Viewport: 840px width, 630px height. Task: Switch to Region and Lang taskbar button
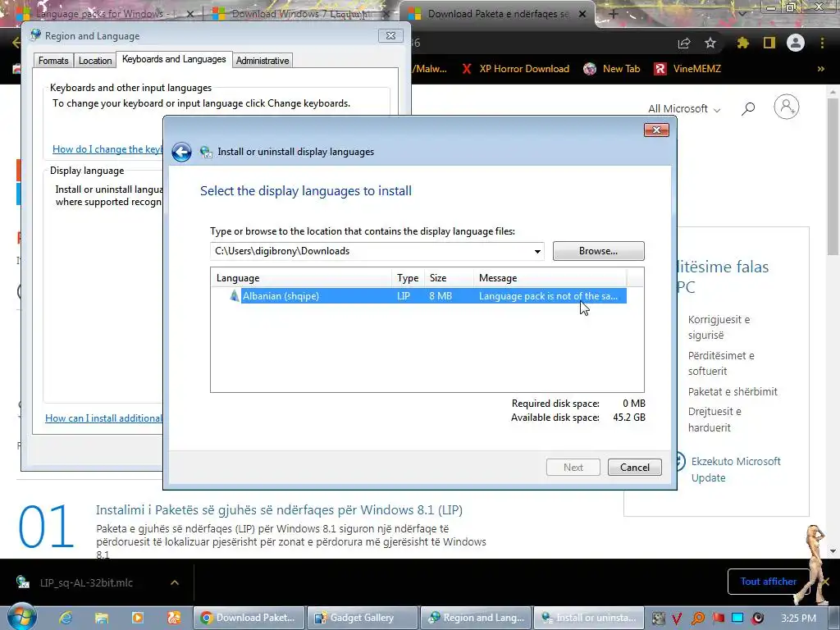[x=477, y=618]
